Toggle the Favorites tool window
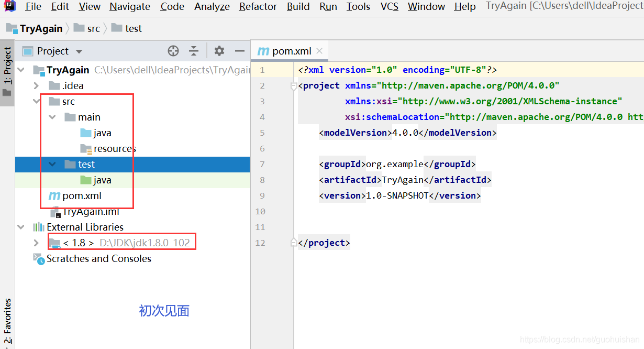This screenshot has height=349, width=644. (x=7, y=321)
